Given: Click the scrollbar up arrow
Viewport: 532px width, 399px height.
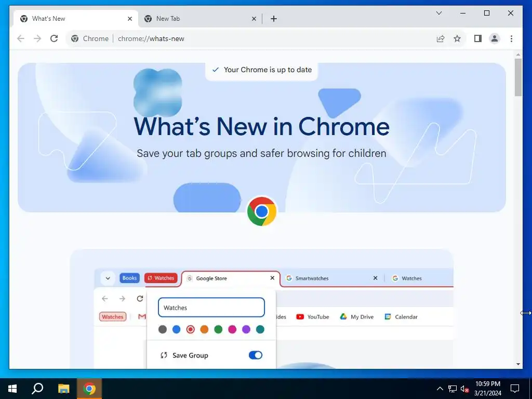Looking at the screenshot, I should point(518,54).
